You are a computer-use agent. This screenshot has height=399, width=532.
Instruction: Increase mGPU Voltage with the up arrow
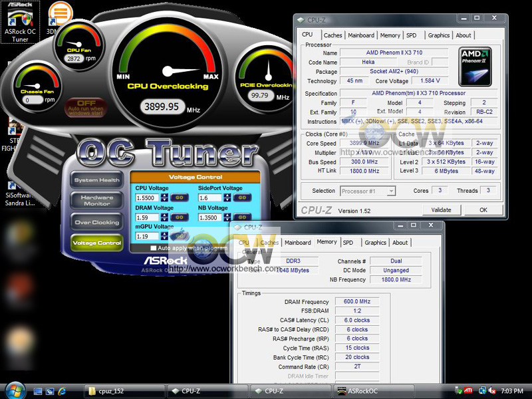(164, 234)
